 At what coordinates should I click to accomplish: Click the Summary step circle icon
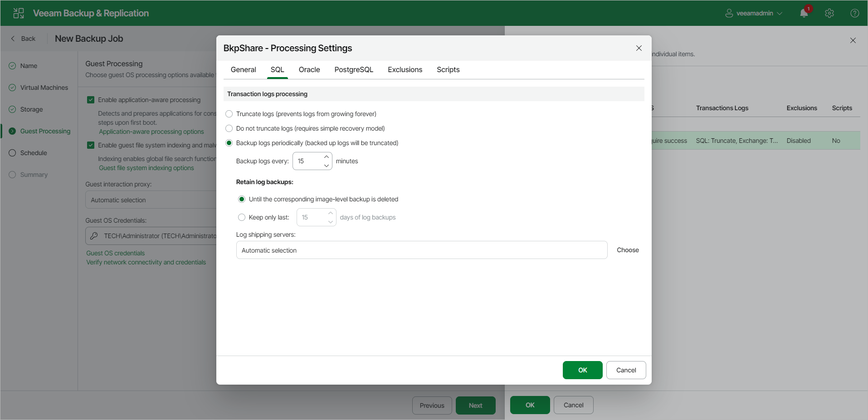(12, 175)
